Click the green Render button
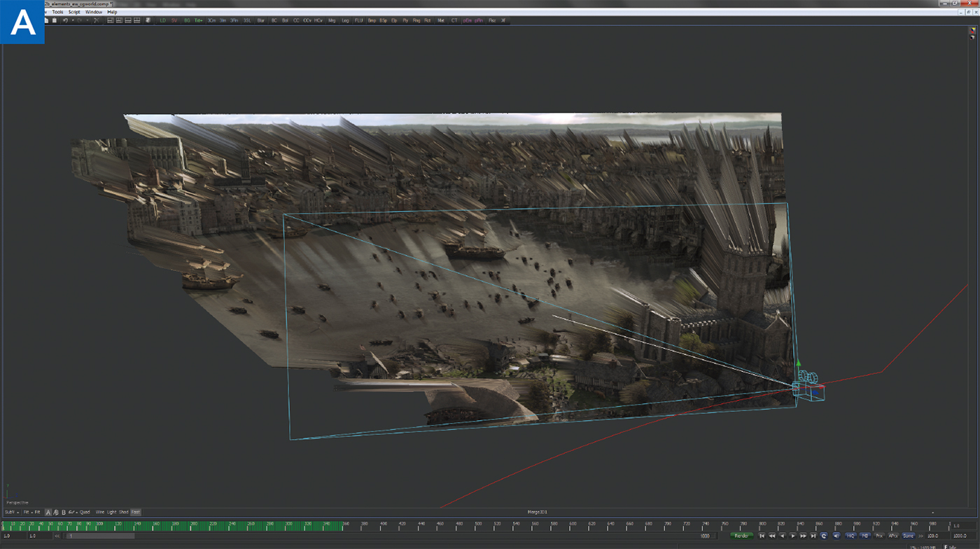Image resolution: width=980 pixels, height=549 pixels. [x=742, y=536]
